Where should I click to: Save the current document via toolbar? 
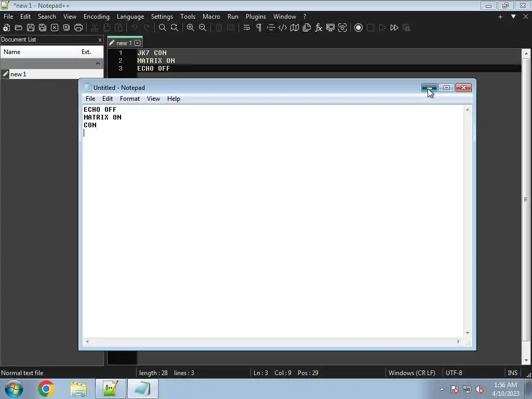click(x=31, y=28)
